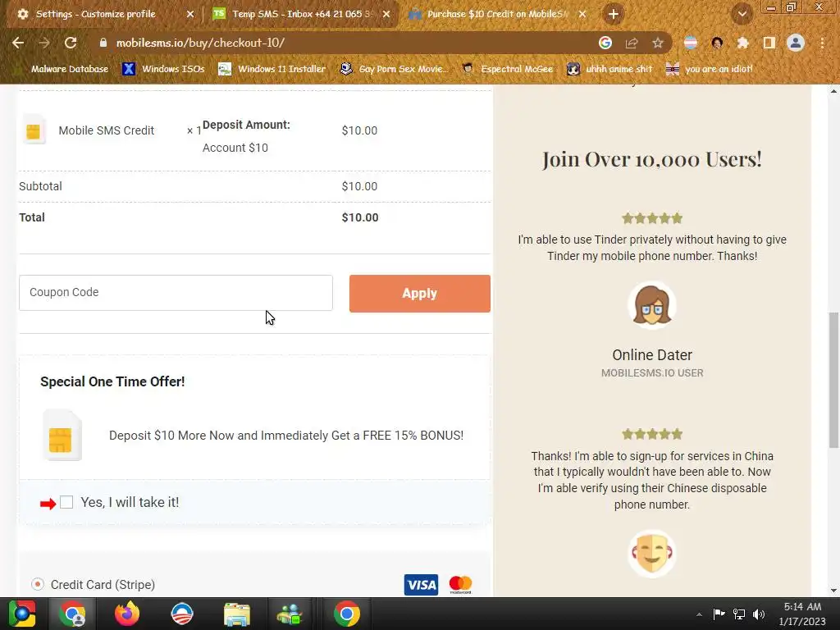The image size is (840, 630).
Task: Click the Join Over 10,000 Users! heading
Action: [651, 159]
